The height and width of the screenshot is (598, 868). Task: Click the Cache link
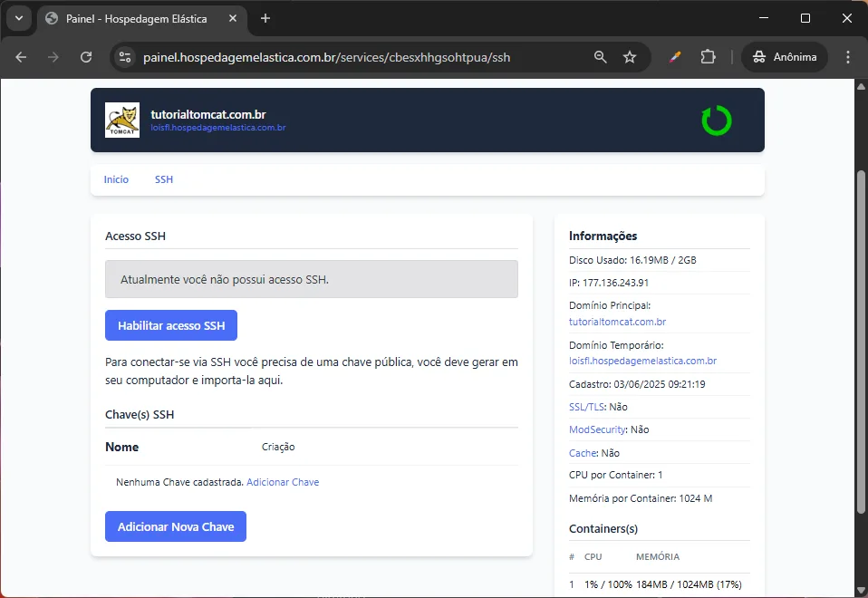583,453
